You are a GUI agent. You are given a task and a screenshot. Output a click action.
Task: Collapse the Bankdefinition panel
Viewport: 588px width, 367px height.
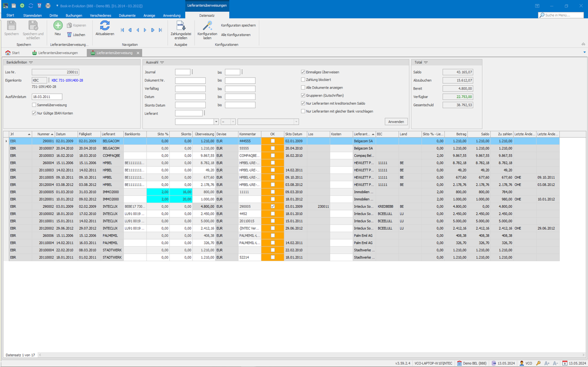(x=31, y=63)
